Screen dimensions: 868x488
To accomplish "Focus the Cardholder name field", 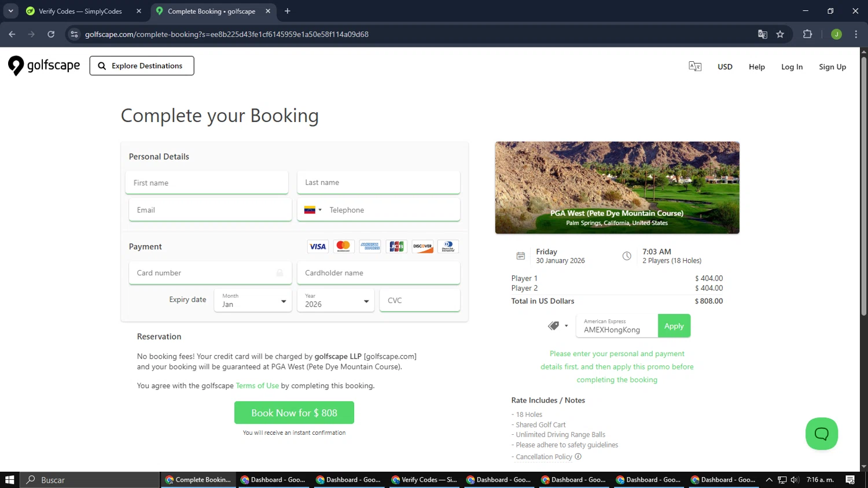I will tap(378, 273).
